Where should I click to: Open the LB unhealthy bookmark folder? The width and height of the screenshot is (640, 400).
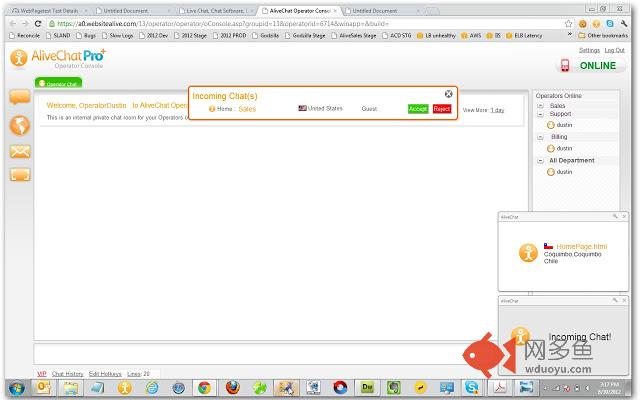click(436, 36)
